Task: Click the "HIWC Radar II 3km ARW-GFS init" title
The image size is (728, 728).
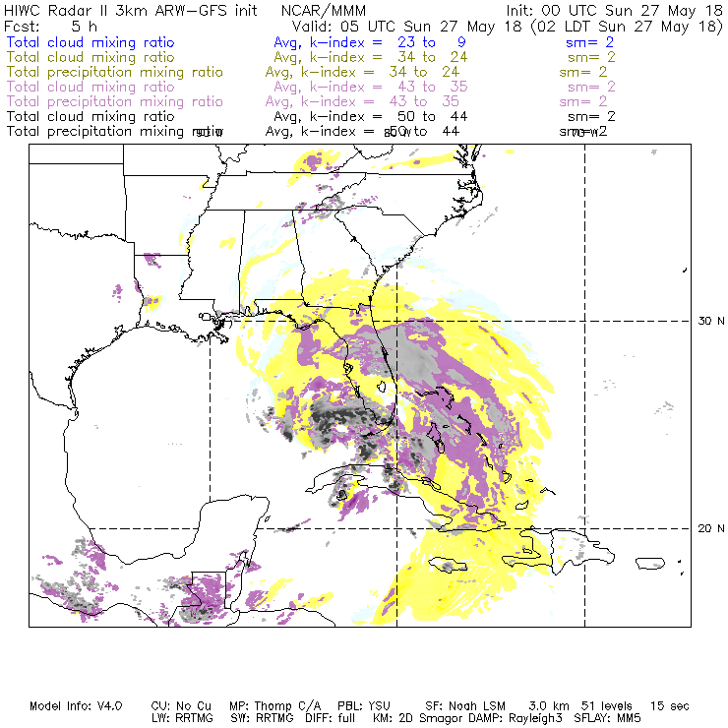Action: [x=131, y=11]
